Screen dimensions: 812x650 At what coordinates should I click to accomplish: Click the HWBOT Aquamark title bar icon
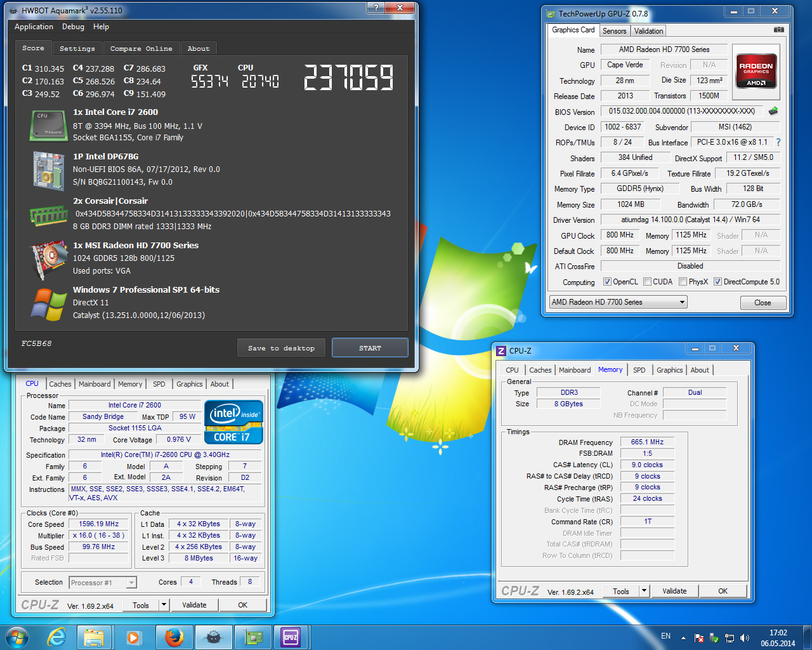(13, 10)
